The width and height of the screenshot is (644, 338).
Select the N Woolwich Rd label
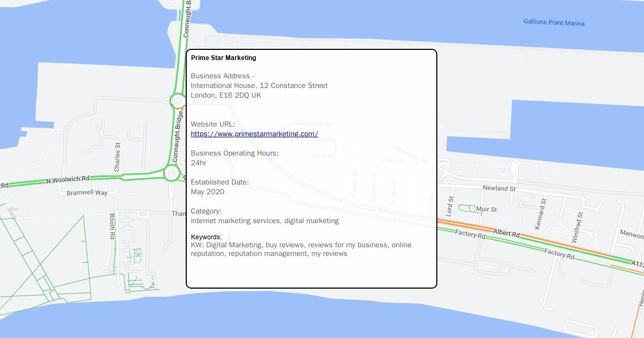(68, 179)
